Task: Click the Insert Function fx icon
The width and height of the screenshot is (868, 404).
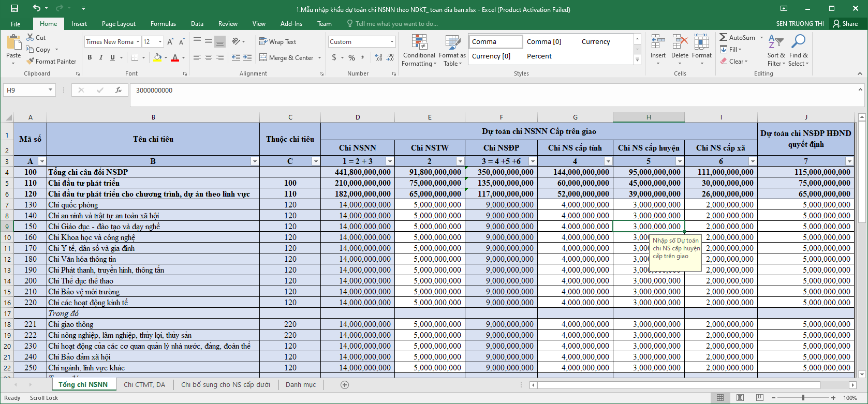Action: (x=119, y=90)
